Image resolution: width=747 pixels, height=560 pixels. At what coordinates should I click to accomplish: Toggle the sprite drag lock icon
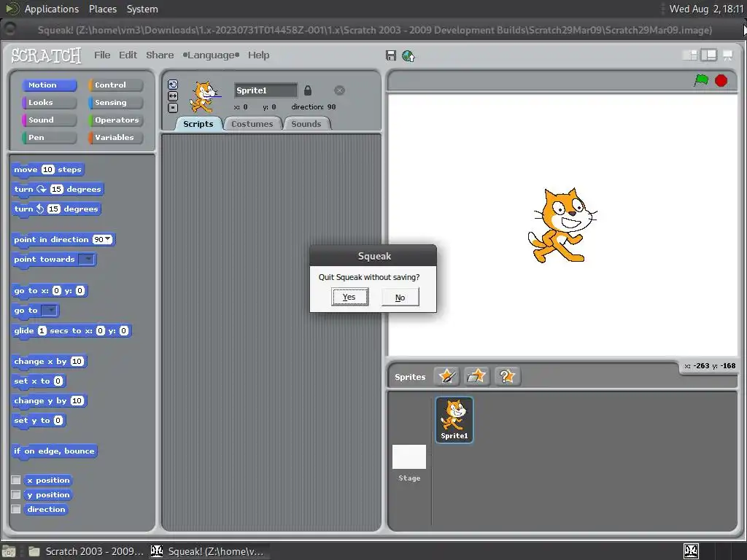(308, 90)
